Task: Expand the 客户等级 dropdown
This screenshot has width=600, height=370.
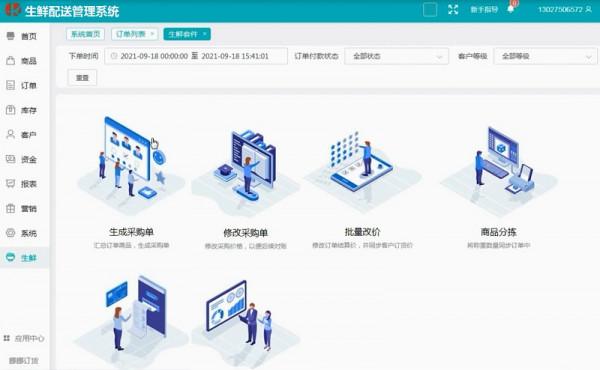Action: (545, 56)
